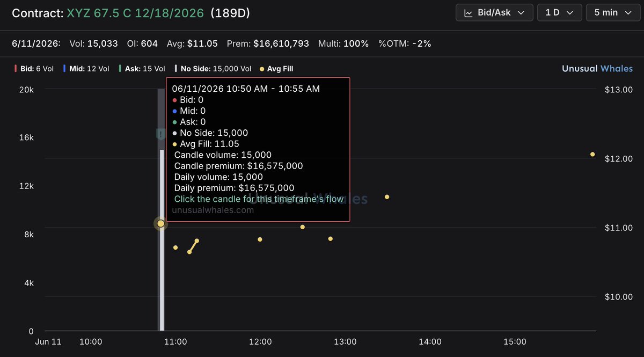Click the Avg Fill dot near 12:50

pos(331,239)
